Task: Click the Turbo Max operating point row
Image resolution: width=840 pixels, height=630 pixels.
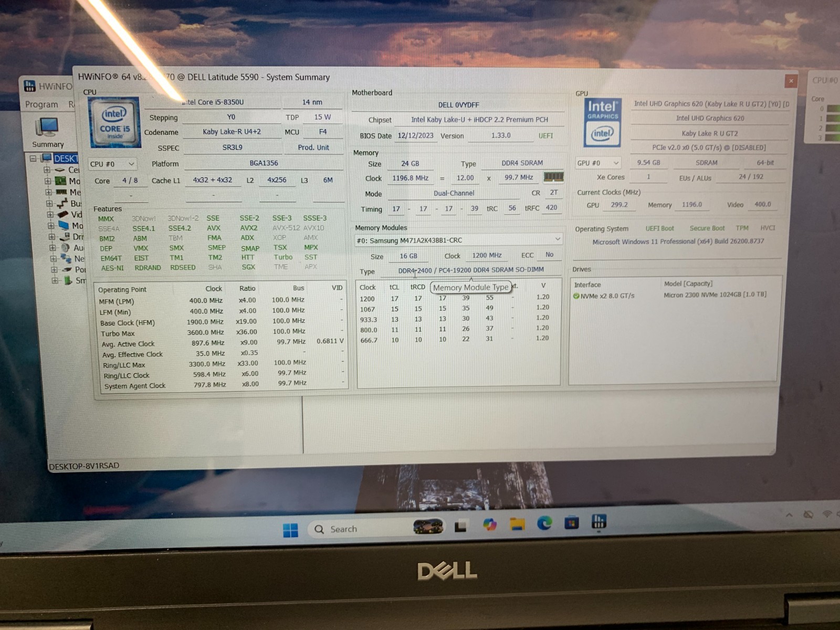Action: pyautogui.click(x=221, y=333)
